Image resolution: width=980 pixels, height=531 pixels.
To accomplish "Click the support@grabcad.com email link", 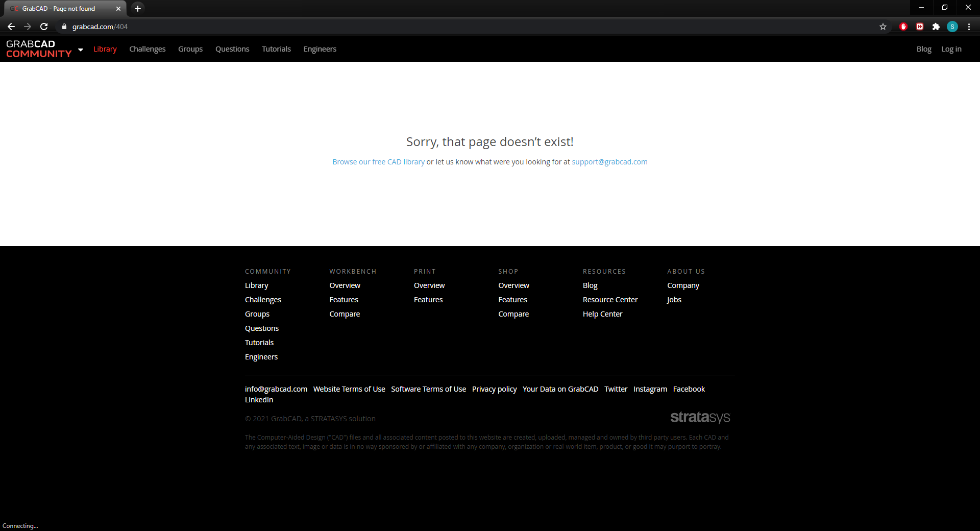I will click(609, 162).
